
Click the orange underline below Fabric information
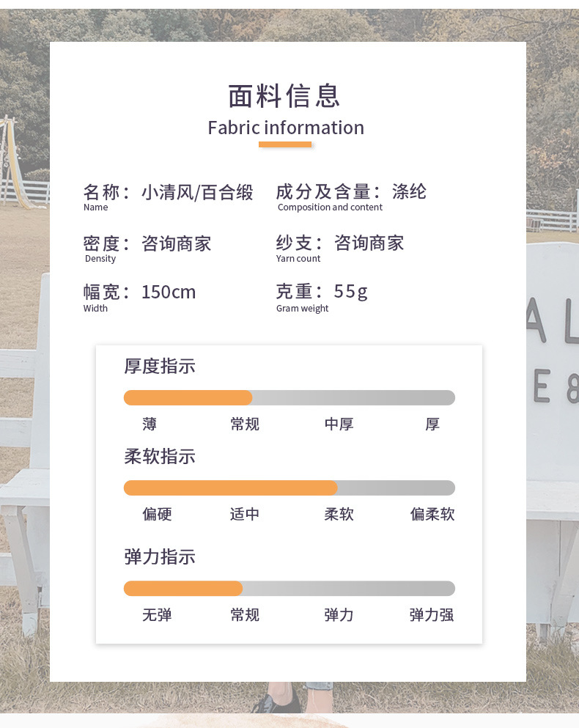(x=285, y=144)
